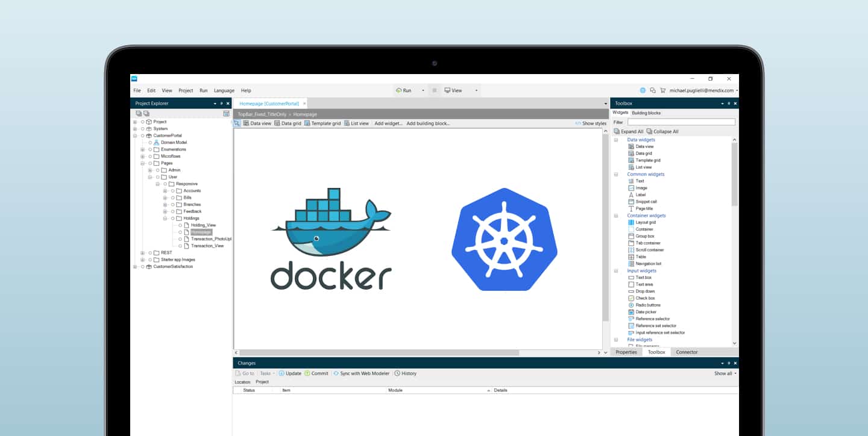Screen dimensions: 868x436
Task: Select the Template grid widget tool
Action: pyautogui.click(x=322, y=123)
